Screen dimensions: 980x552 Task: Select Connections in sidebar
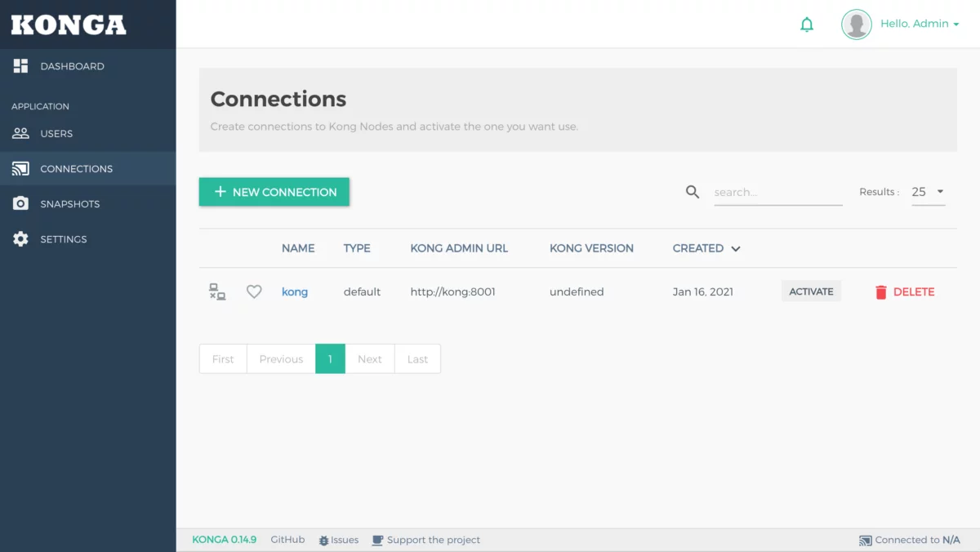87,168
